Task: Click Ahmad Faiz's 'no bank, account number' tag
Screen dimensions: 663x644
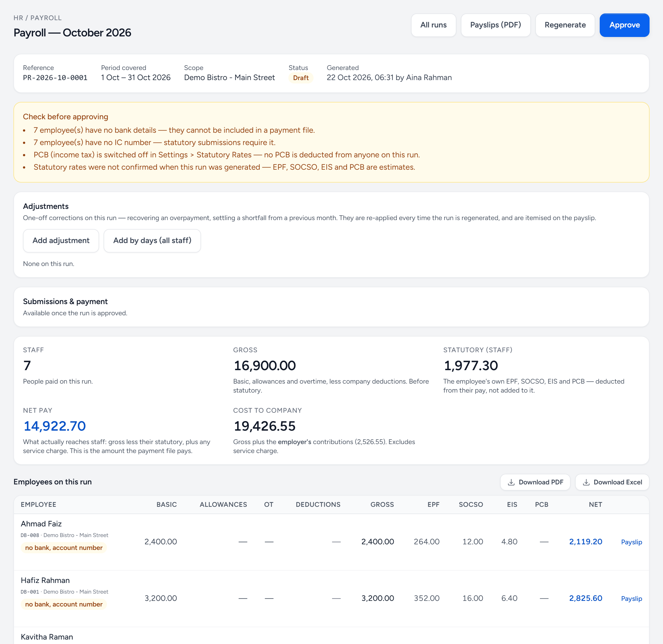Action: (64, 548)
